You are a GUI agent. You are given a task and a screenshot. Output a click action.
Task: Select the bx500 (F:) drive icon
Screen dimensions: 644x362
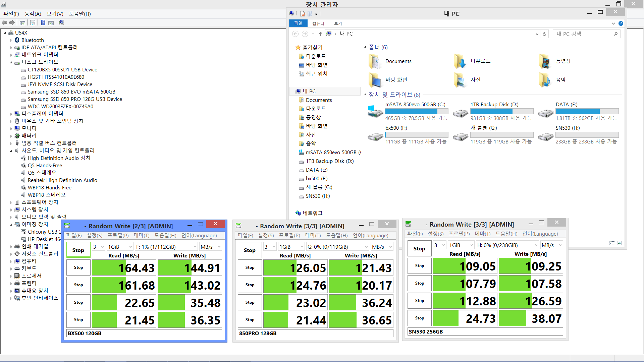tap(375, 137)
